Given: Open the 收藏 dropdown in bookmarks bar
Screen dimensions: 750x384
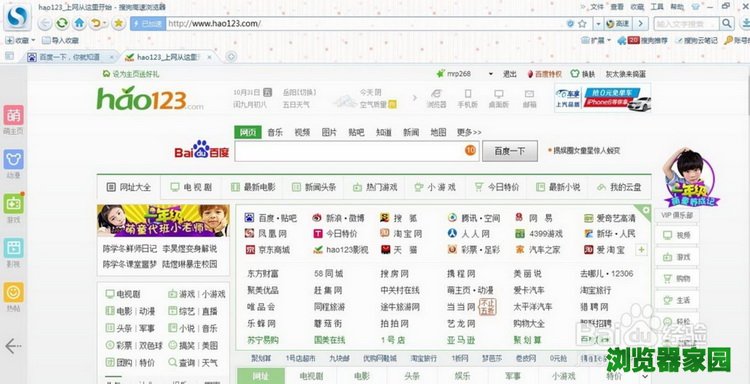Looking at the screenshot, I should click(20, 41).
